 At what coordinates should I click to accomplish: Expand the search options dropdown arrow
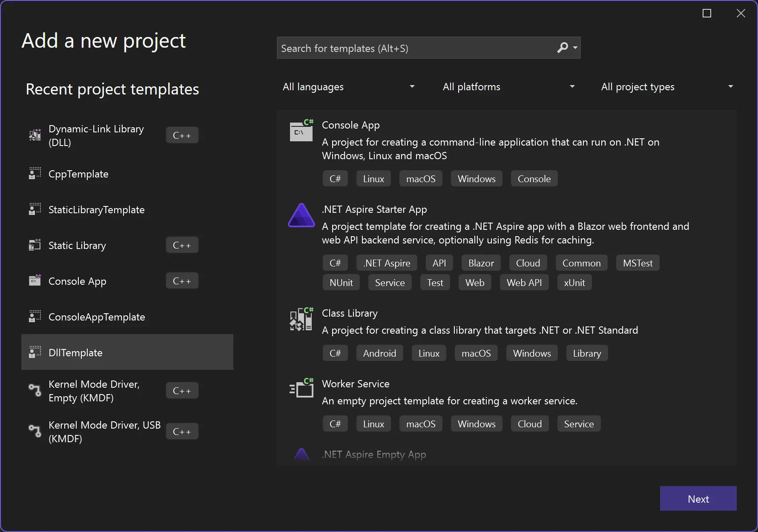click(575, 48)
